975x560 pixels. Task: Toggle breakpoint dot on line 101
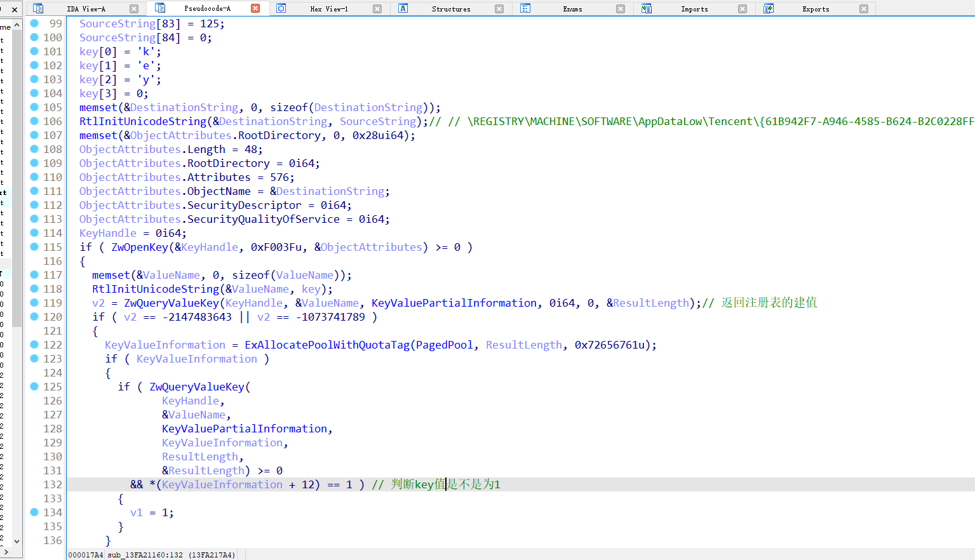tap(34, 51)
